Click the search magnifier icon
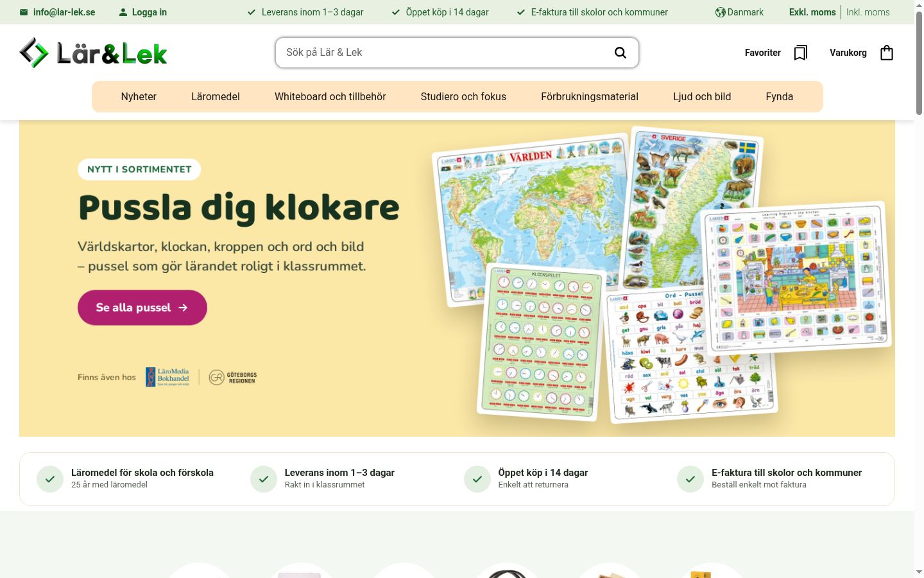 pyautogui.click(x=620, y=53)
